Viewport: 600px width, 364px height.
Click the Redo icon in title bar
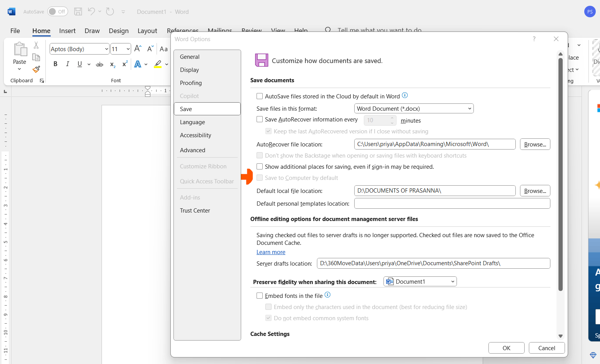(x=110, y=12)
